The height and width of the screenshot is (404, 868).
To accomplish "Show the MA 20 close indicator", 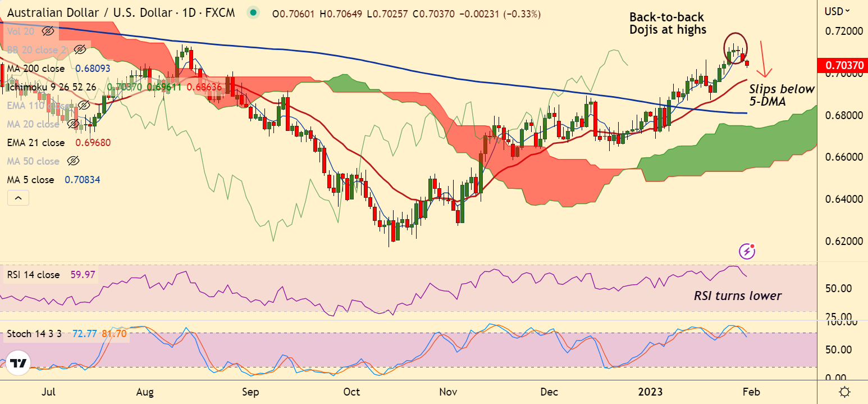I will tap(71, 124).
